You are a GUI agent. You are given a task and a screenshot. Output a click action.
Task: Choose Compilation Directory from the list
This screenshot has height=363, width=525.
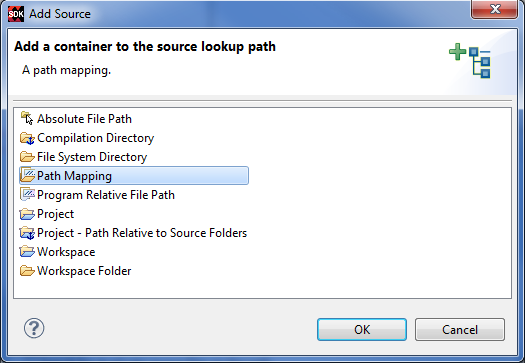pyautogui.click(x=95, y=138)
